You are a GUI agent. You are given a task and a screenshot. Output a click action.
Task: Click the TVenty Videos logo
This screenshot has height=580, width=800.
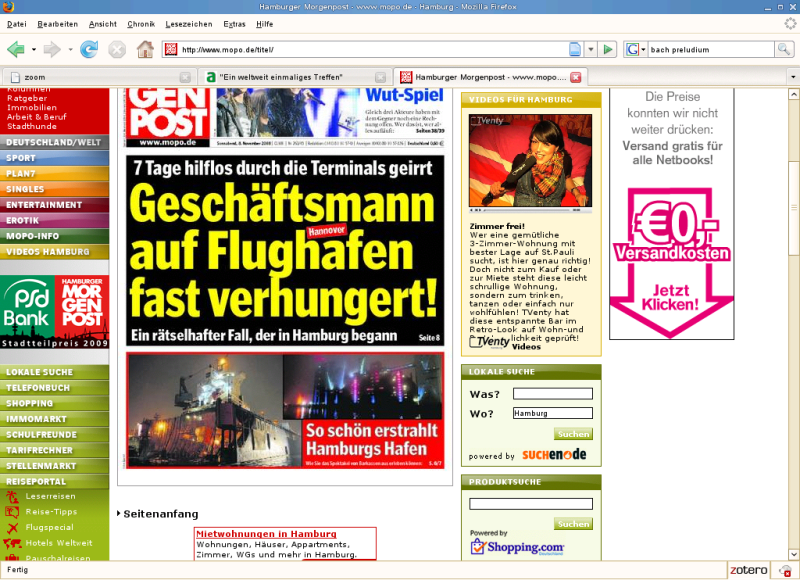point(489,341)
